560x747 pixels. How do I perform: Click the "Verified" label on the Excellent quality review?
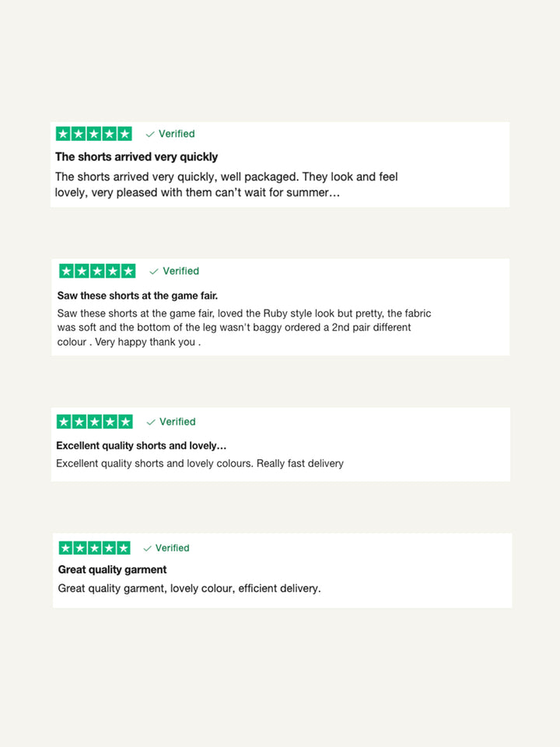coord(177,422)
